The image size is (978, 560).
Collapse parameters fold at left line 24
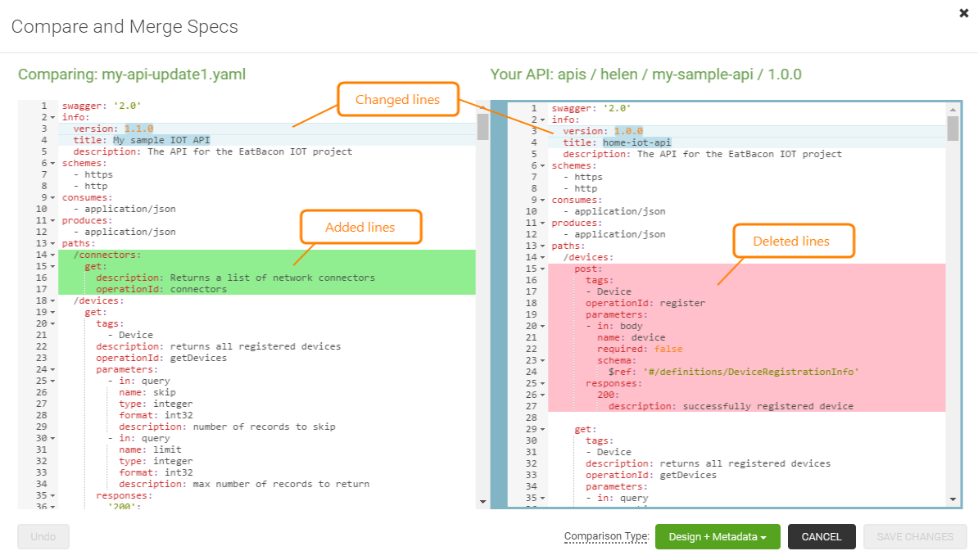52,370
